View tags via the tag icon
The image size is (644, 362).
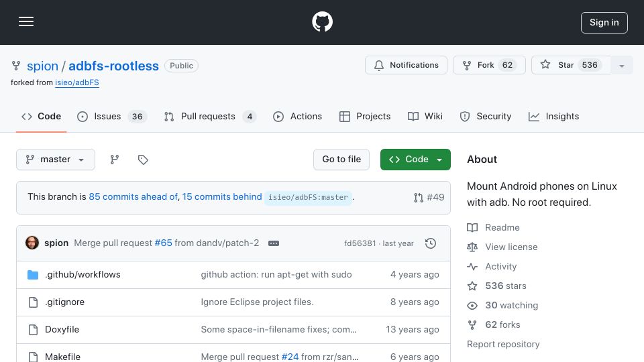click(143, 160)
